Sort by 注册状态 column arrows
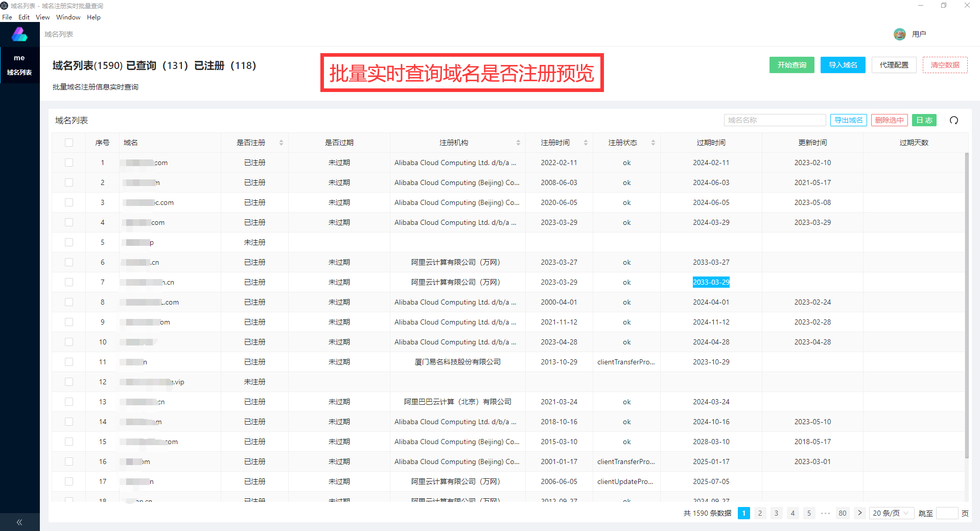Screen dimensions: 980x531 tap(653, 143)
